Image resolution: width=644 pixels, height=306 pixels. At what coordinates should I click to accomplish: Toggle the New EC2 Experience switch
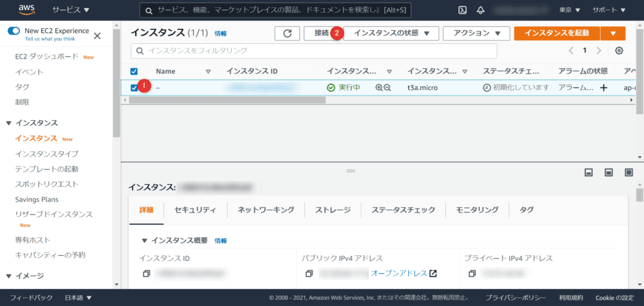[14, 31]
